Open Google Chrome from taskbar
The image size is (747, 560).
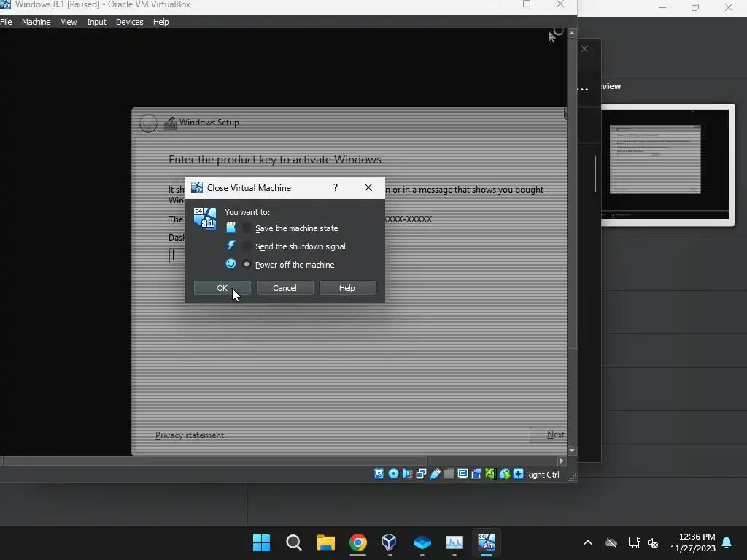coord(358,542)
